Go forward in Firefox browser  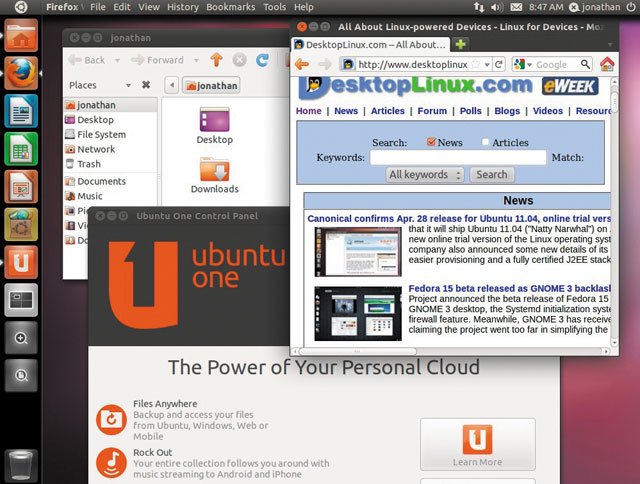(324, 64)
